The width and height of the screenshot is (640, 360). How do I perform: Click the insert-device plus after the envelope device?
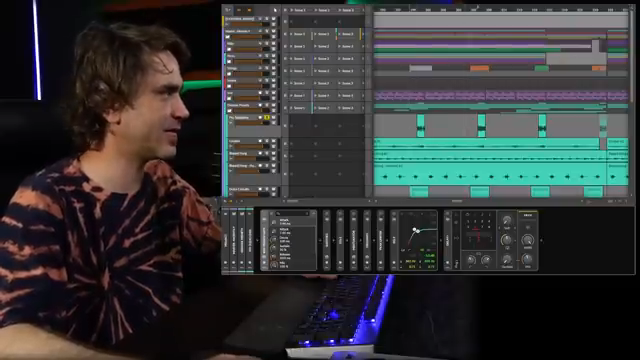pyautogui.click(x=320, y=240)
